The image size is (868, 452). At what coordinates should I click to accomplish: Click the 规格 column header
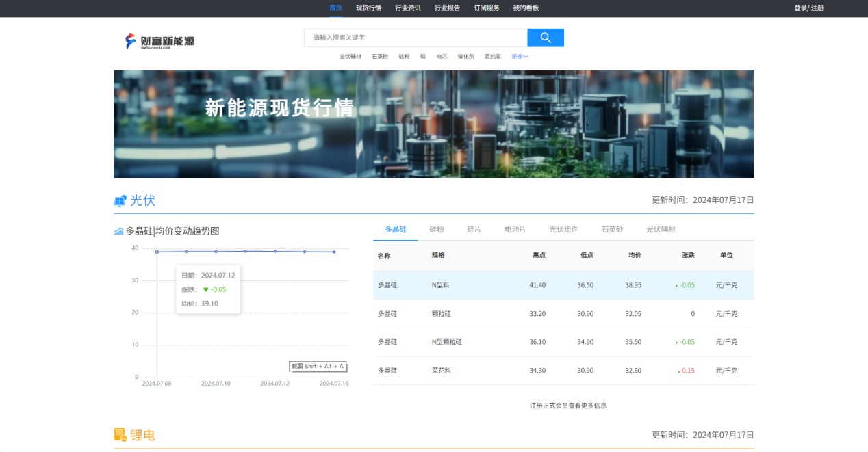pyautogui.click(x=438, y=255)
